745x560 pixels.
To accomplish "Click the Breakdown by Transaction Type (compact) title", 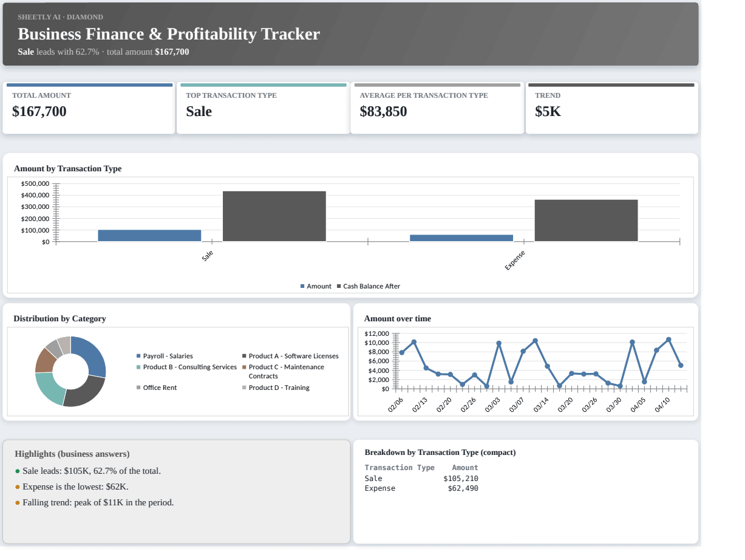I will (440, 452).
